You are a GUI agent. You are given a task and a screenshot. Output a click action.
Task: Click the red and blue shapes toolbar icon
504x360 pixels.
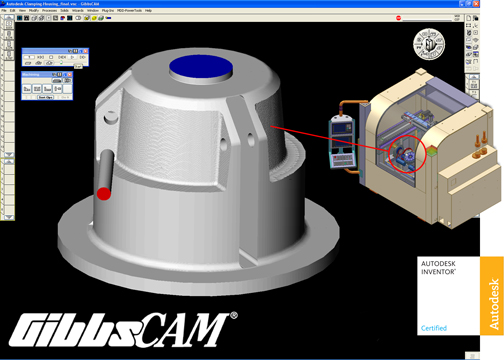(62, 18)
